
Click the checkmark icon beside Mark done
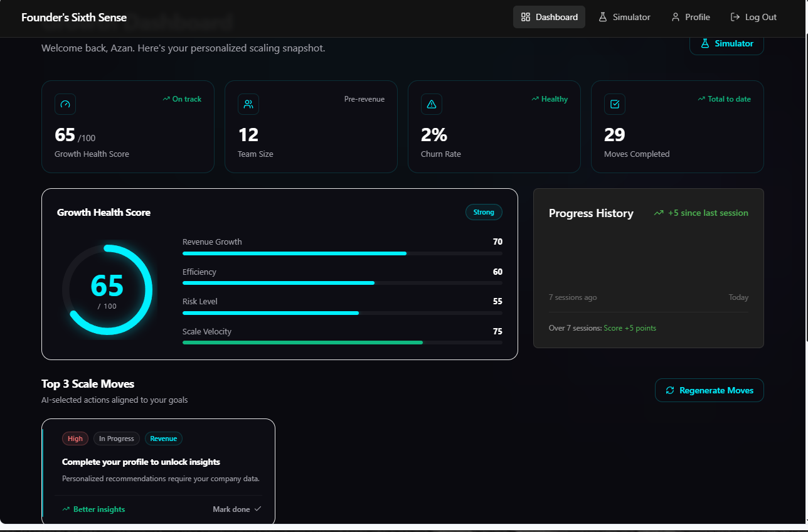[257, 509]
